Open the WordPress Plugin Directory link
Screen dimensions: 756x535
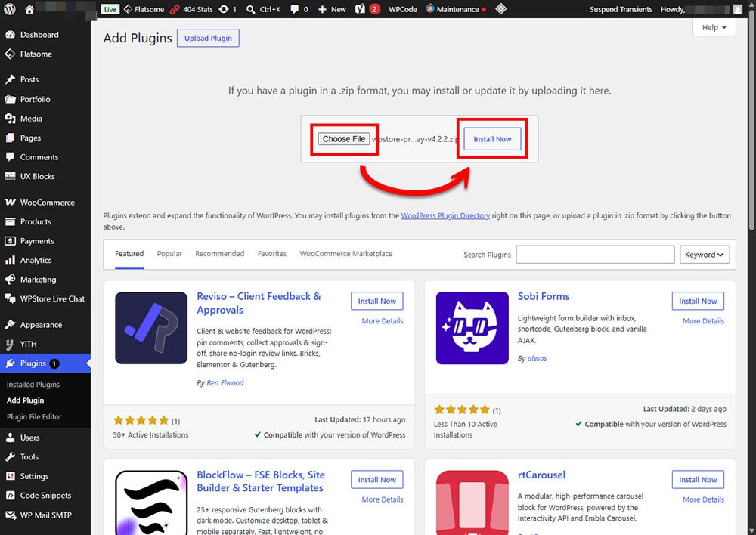click(445, 215)
